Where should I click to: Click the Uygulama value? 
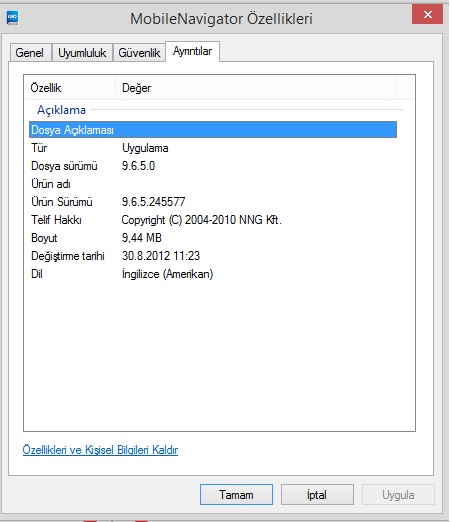(145, 148)
